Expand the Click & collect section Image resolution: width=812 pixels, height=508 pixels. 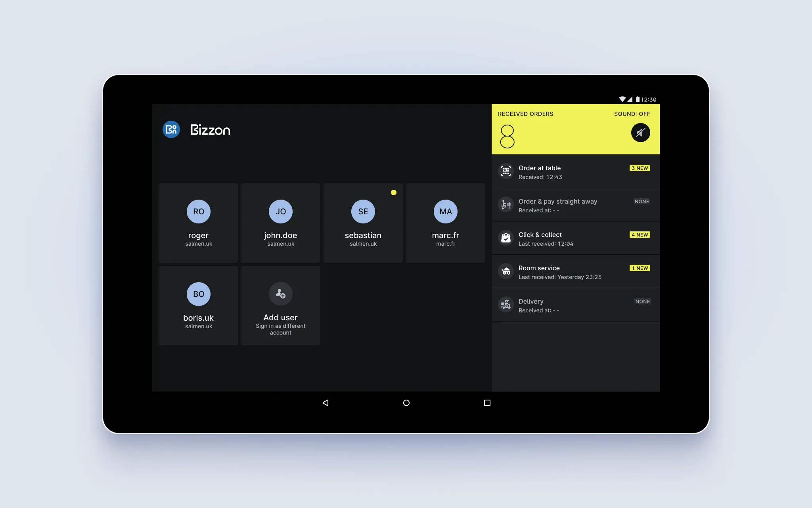575,238
